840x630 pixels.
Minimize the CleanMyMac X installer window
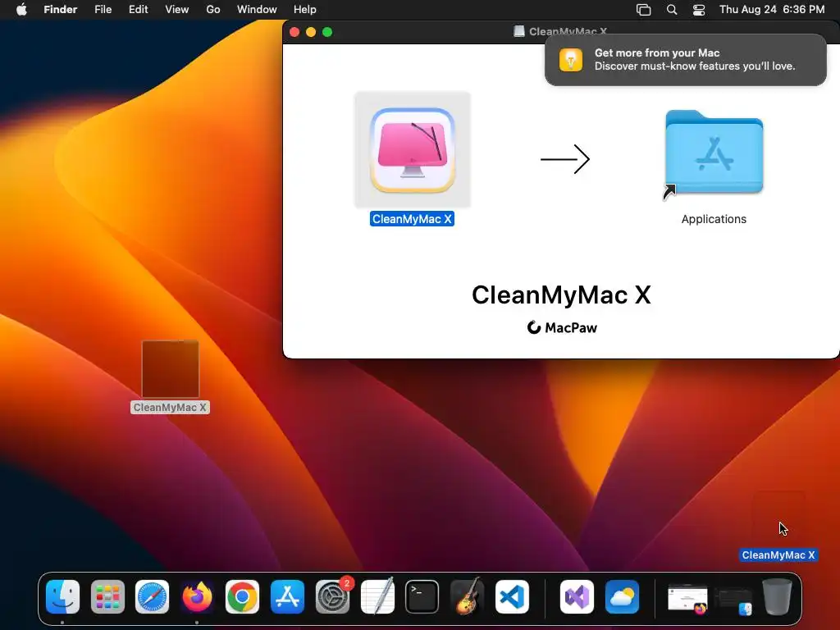311,32
